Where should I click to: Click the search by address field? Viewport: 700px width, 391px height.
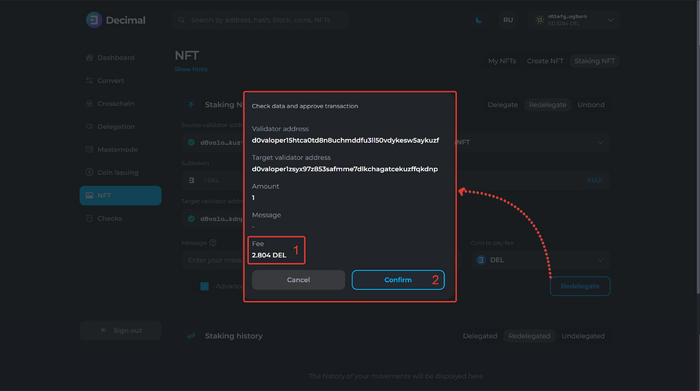click(261, 20)
